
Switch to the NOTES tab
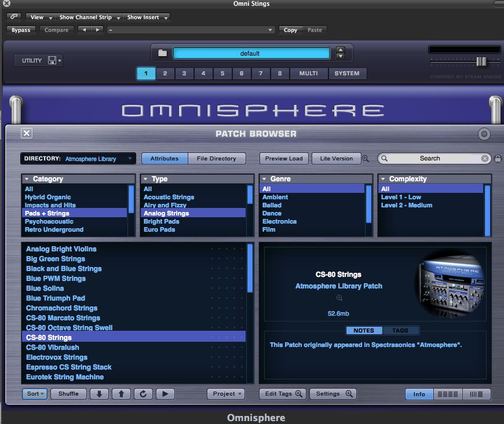tap(364, 331)
